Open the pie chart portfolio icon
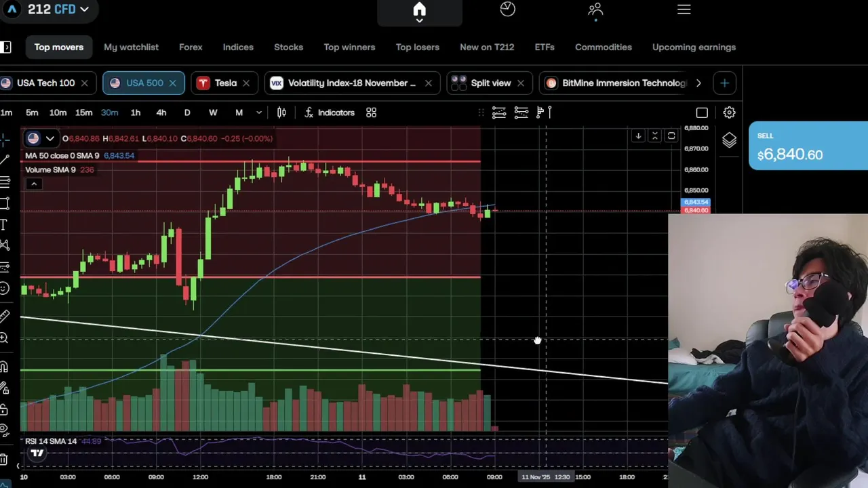This screenshot has width=868, height=488. coord(507,9)
